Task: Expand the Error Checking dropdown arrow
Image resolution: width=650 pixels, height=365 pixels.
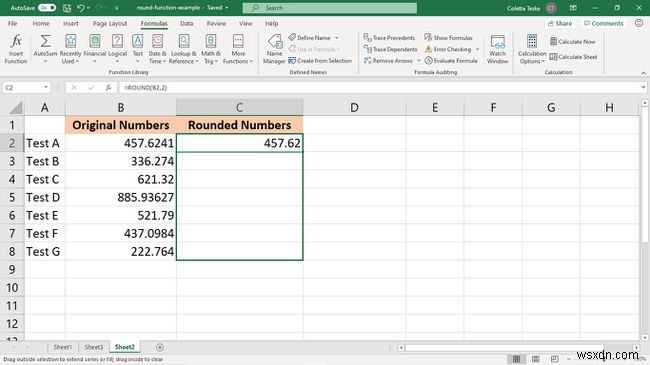Action: click(x=477, y=49)
